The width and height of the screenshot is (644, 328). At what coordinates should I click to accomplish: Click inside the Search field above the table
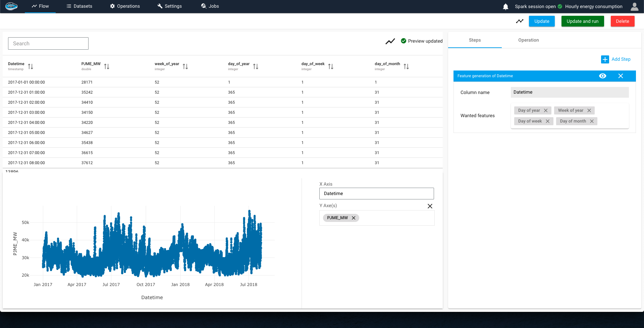click(48, 43)
